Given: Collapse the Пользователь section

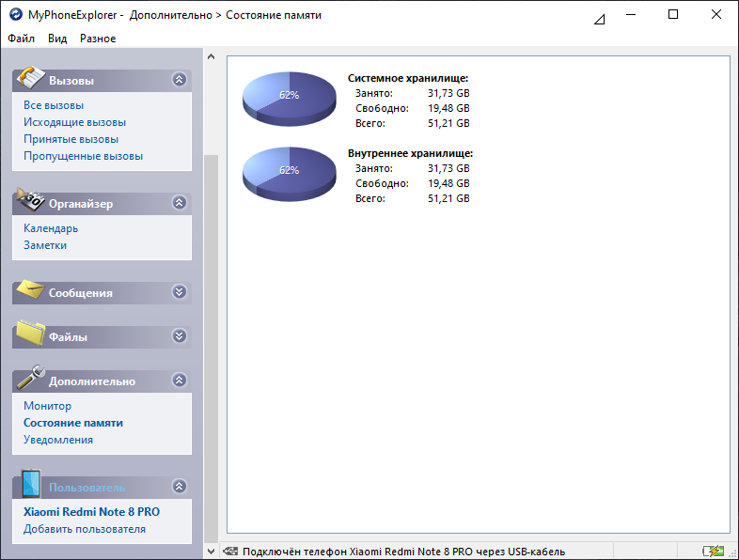Looking at the screenshot, I should coord(179,486).
